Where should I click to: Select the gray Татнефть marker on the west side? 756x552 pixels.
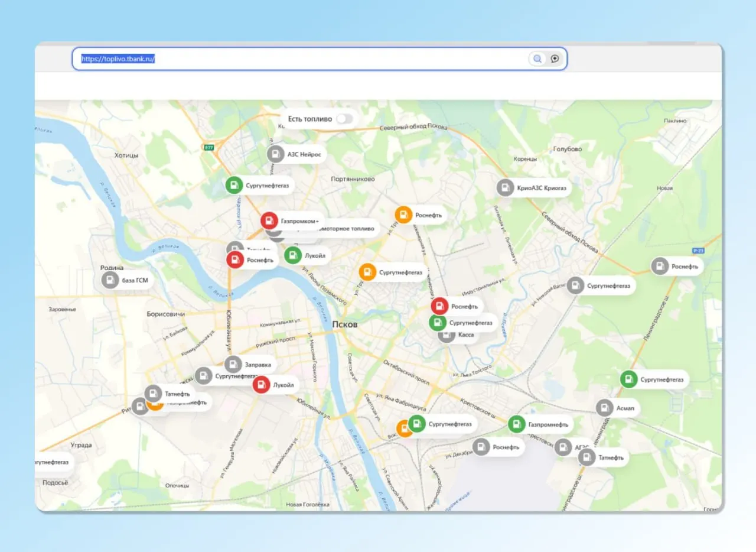point(153,394)
